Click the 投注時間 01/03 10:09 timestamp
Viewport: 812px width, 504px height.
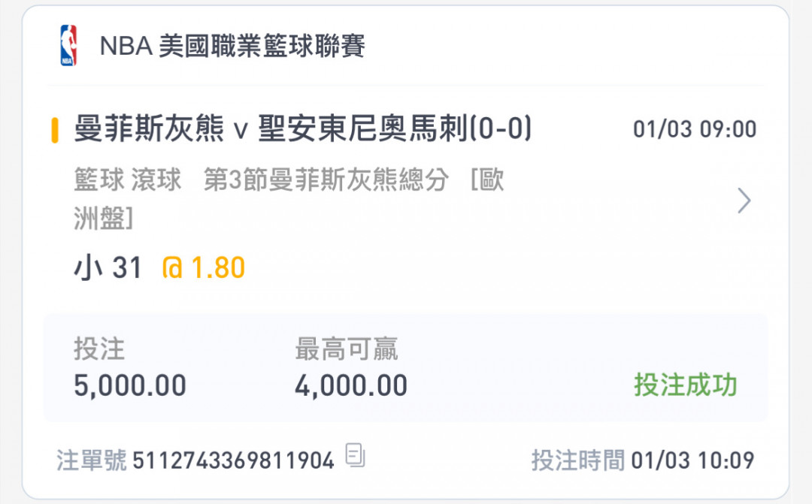(643, 460)
